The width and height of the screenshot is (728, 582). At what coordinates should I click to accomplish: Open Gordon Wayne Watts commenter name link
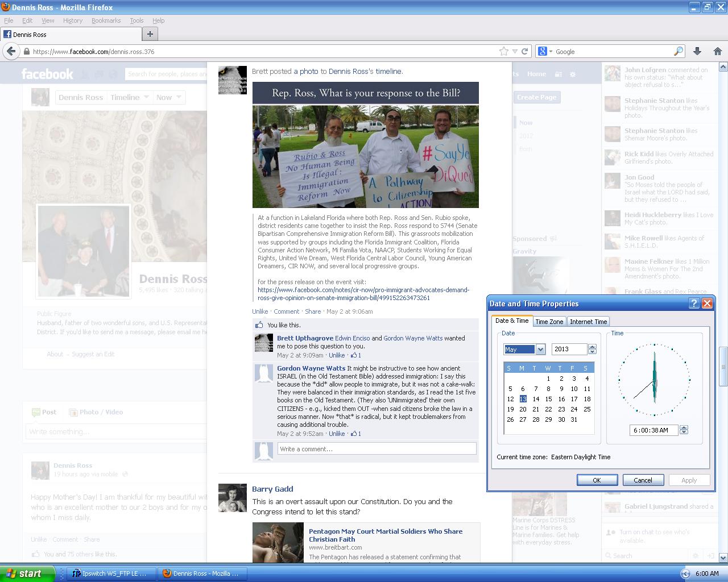(x=311, y=368)
